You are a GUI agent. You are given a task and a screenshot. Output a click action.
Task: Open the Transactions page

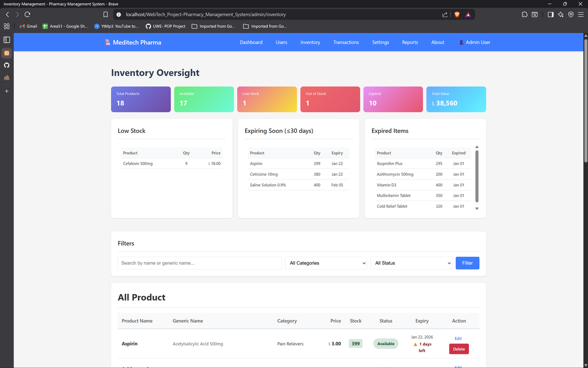[x=346, y=42]
